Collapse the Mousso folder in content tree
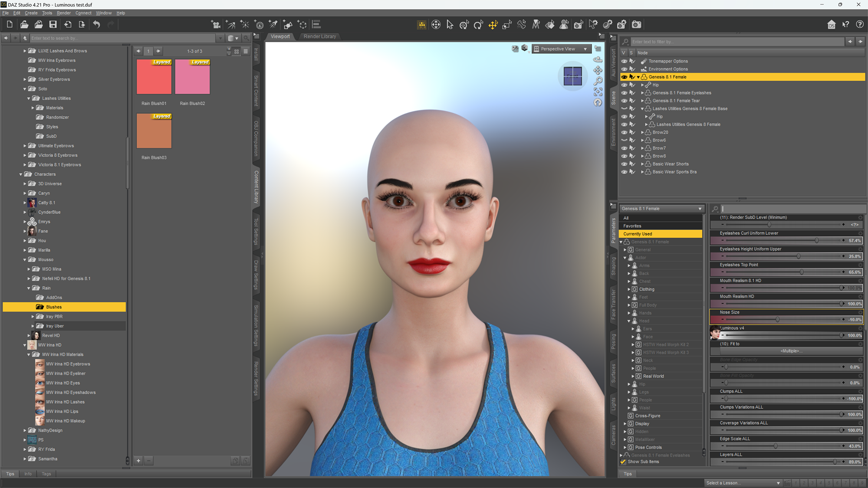The image size is (868, 488). [25, 260]
